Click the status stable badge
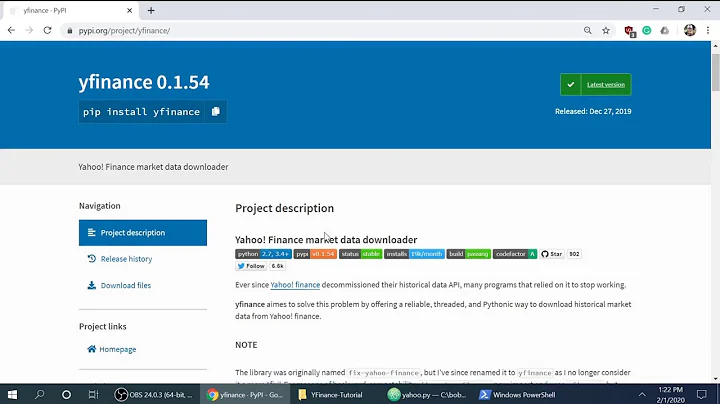This screenshot has height=404, width=720. click(x=360, y=254)
